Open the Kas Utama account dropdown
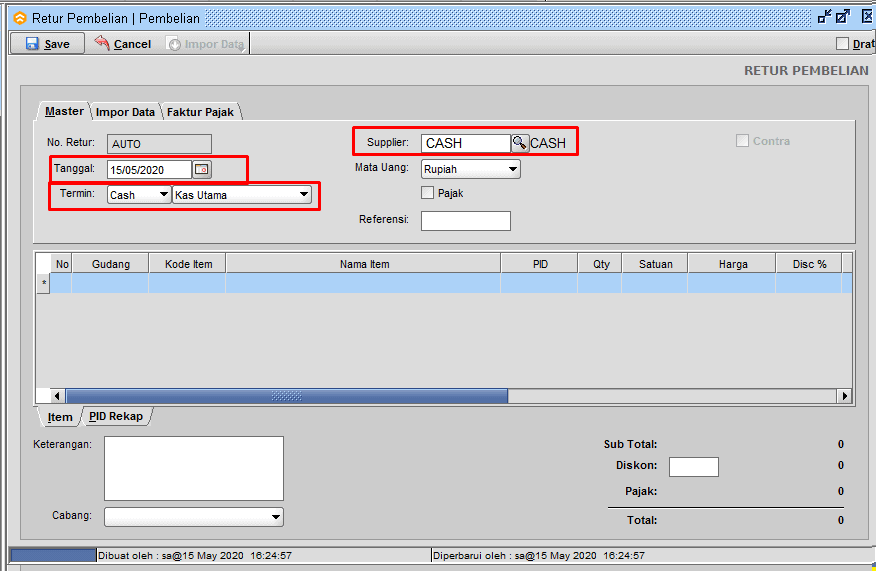 coord(303,195)
